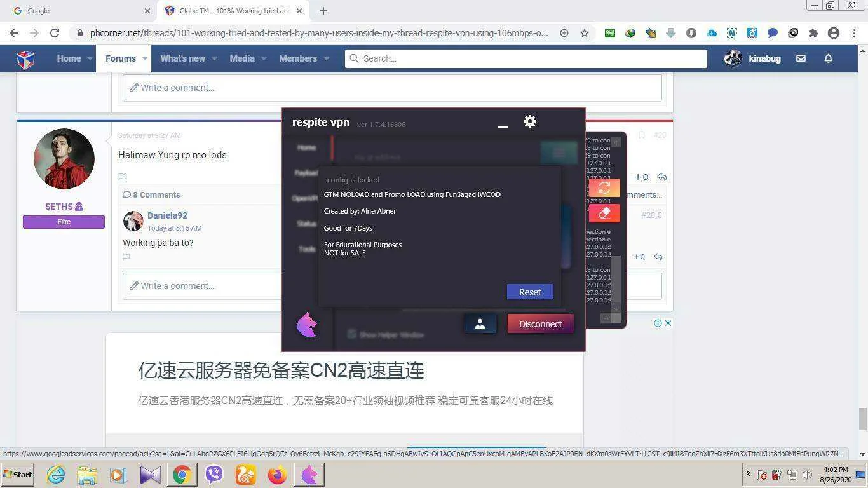Open the Windows Start menu
Viewport: 868px width, 488px height.
click(x=17, y=474)
